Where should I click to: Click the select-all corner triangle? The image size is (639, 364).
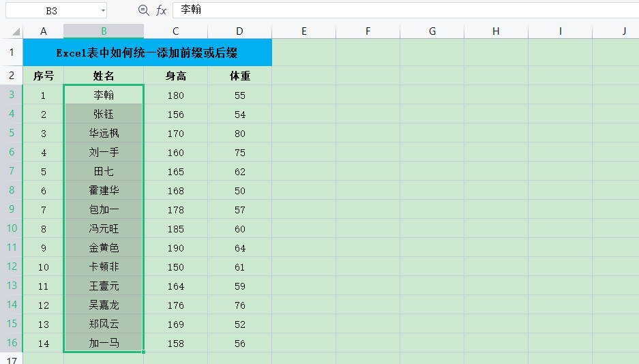click(16, 31)
